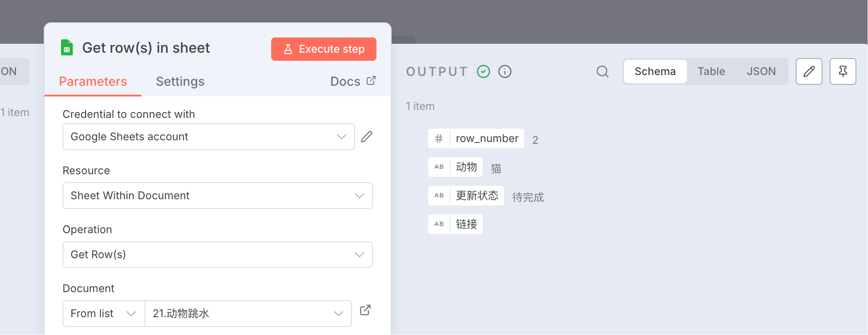Image resolution: width=868 pixels, height=335 pixels.
Task: Search the output data with the magnifier icon
Action: (603, 71)
